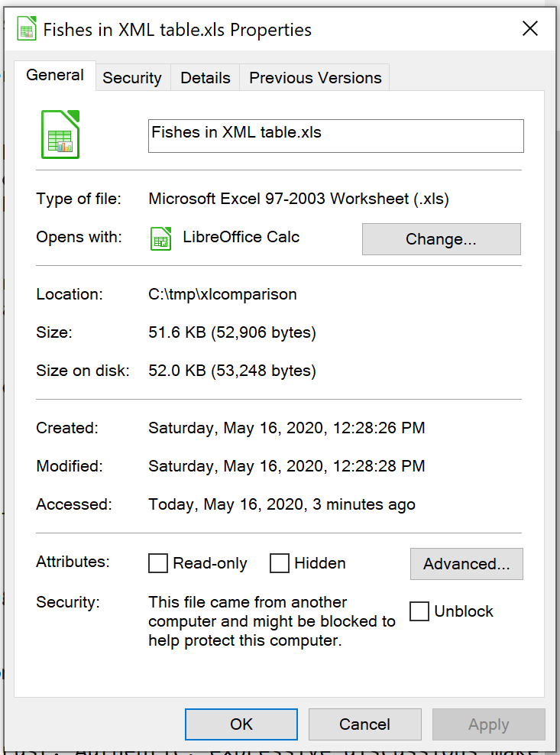Viewport: 560px width, 755px height.
Task: Click the 'Modified:' label
Action: coord(70,465)
